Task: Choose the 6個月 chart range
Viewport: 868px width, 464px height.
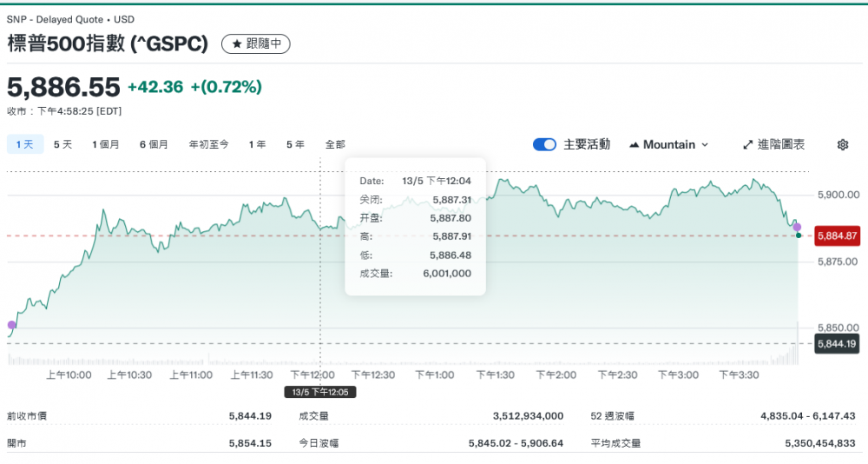Action: (x=154, y=145)
